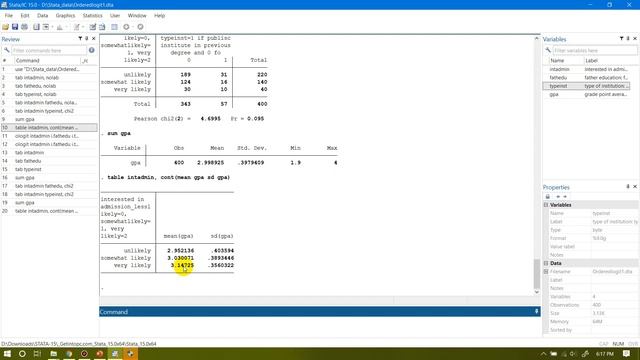
Task: Toggle the lock icon in Properties panel
Action: pos(548,196)
